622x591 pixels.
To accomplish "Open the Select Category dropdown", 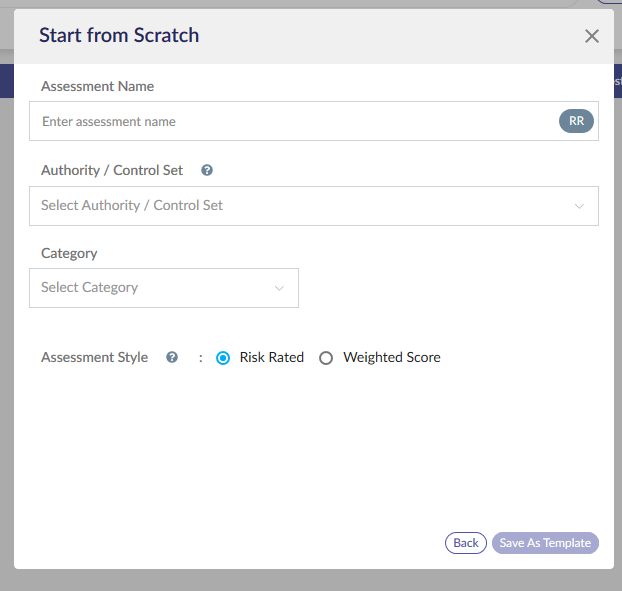I will pyautogui.click(x=164, y=288).
